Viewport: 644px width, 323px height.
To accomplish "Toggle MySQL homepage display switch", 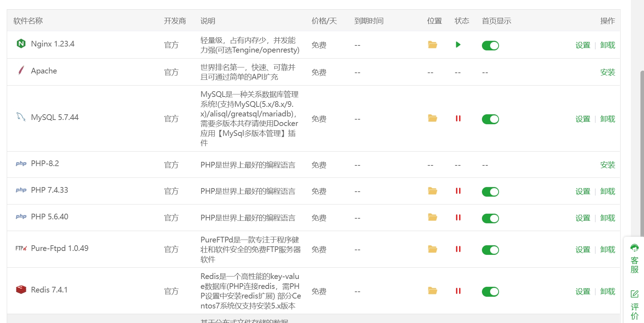I will pyautogui.click(x=490, y=119).
